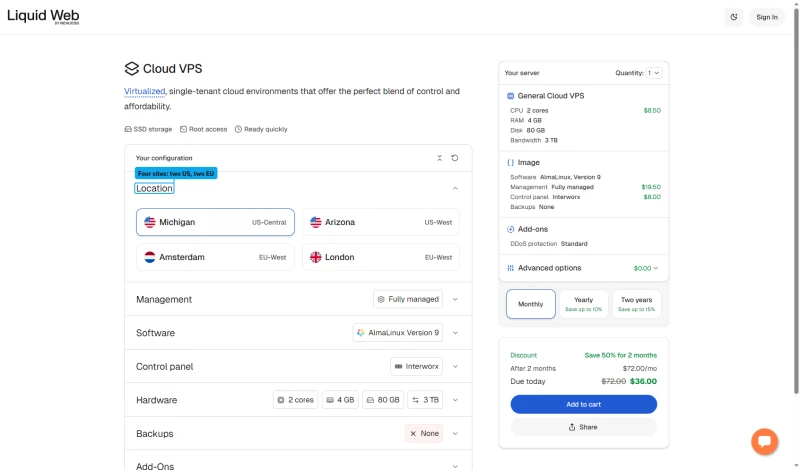Click the Location heading
The height and width of the screenshot is (470, 800).
154,189
